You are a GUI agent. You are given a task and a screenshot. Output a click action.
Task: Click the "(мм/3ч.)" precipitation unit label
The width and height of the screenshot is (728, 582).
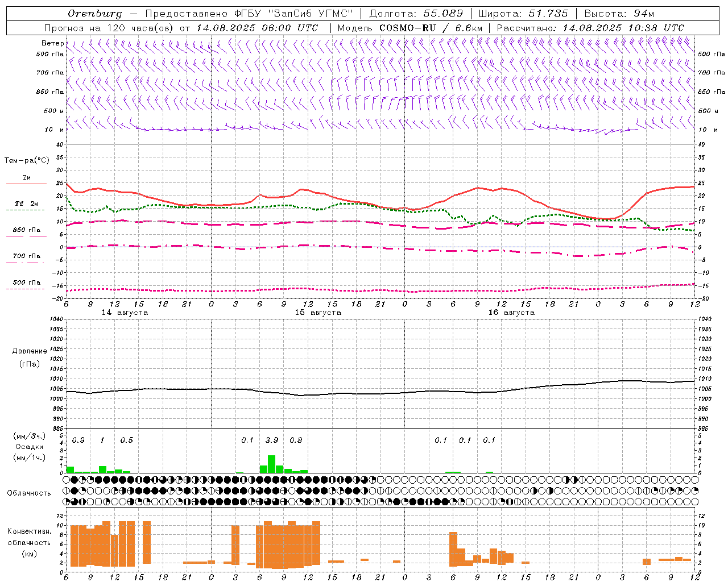(x=30, y=436)
